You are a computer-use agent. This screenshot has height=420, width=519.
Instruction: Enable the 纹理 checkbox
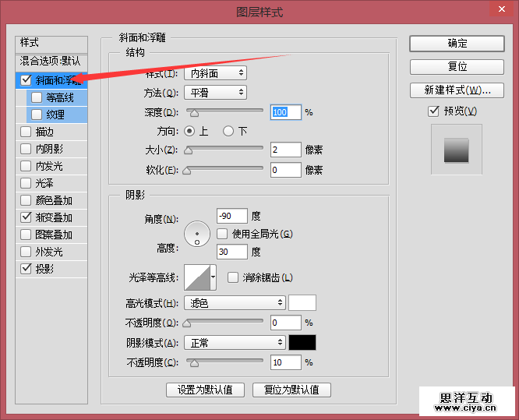[37, 115]
